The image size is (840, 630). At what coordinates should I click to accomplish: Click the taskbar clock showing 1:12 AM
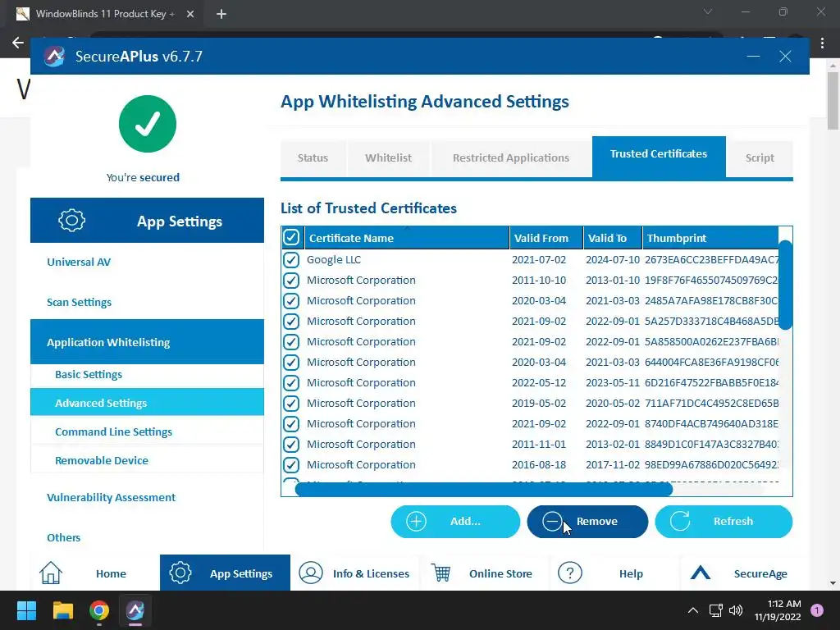click(778, 610)
